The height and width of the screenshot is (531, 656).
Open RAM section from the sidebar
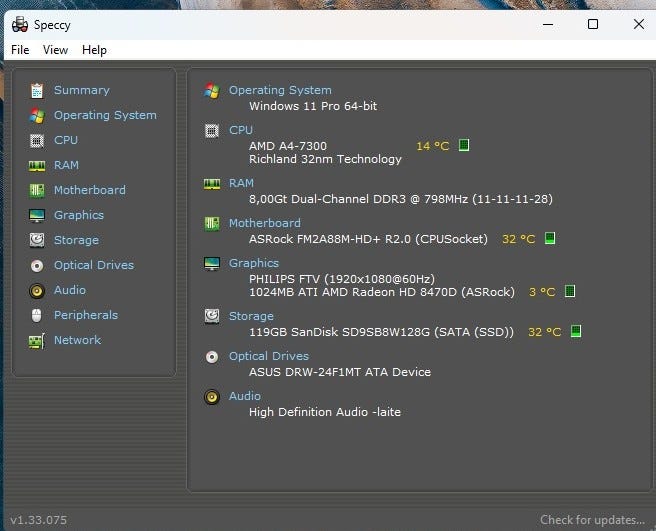click(x=66, y=165)
